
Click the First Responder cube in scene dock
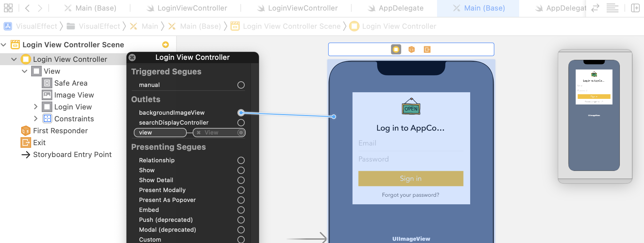(412, 50)
